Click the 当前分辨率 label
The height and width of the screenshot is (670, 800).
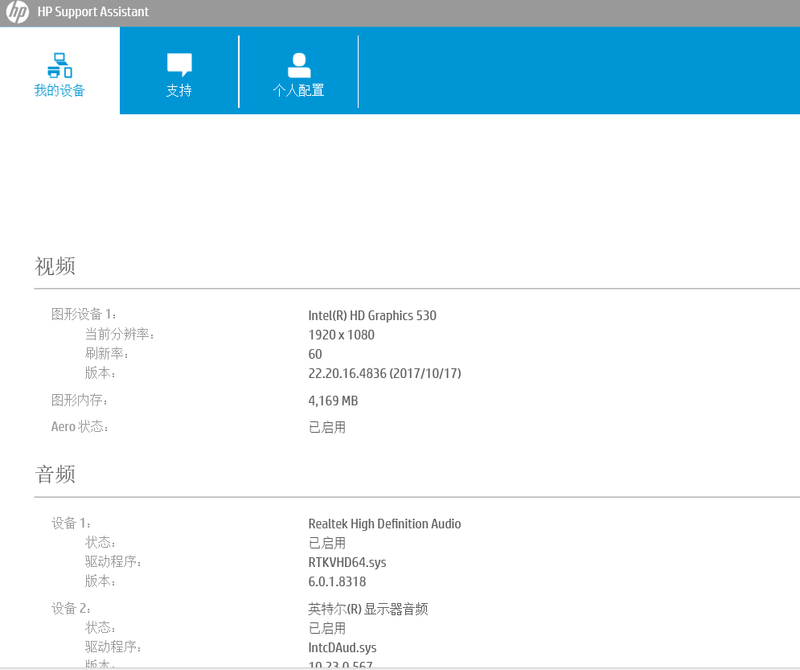(x=120, y=334)
